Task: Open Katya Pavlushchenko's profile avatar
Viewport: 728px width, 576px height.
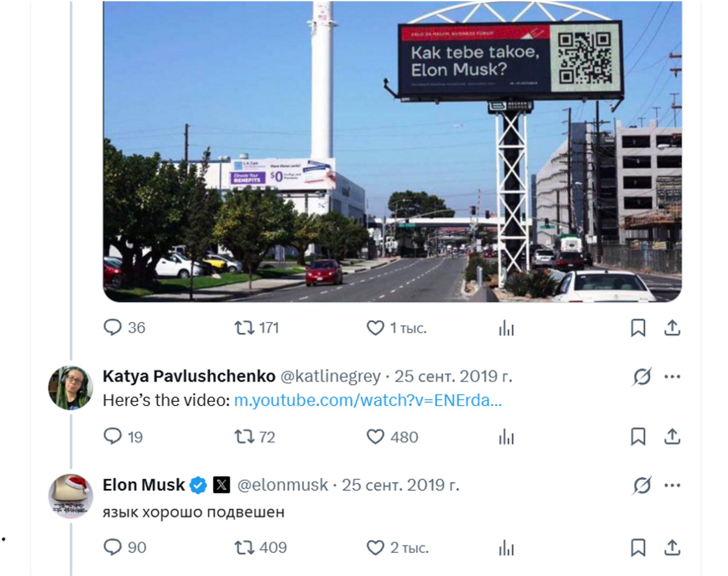Action: pos(70,387)
